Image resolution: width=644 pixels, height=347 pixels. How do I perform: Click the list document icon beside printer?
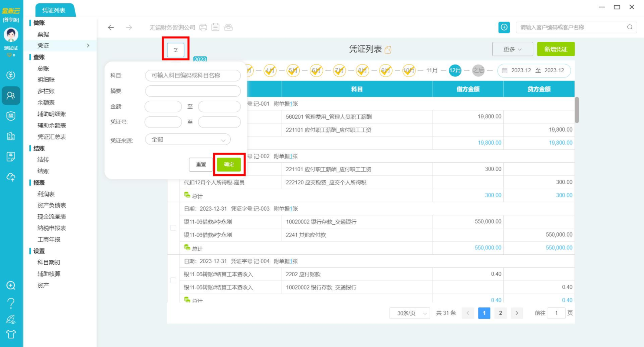(x=215, y=27)
